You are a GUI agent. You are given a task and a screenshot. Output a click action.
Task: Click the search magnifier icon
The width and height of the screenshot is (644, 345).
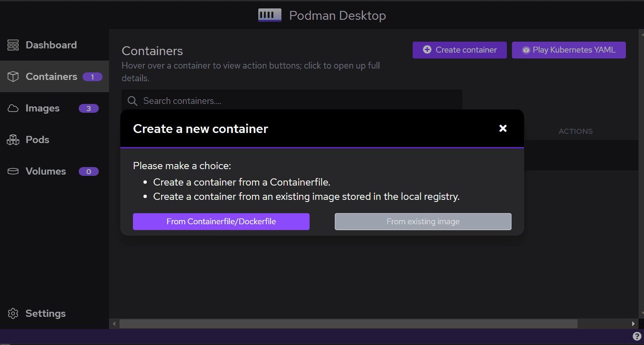(x=133, y=101)
